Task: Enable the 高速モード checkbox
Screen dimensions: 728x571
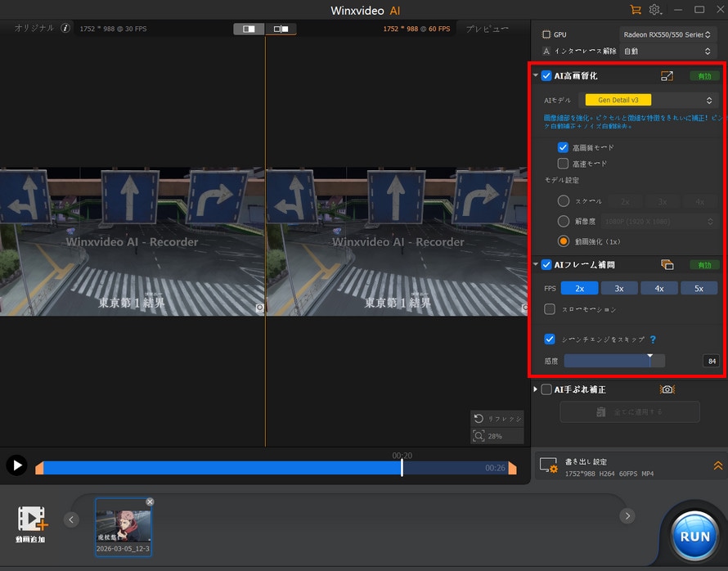Action: coord(563,164)
